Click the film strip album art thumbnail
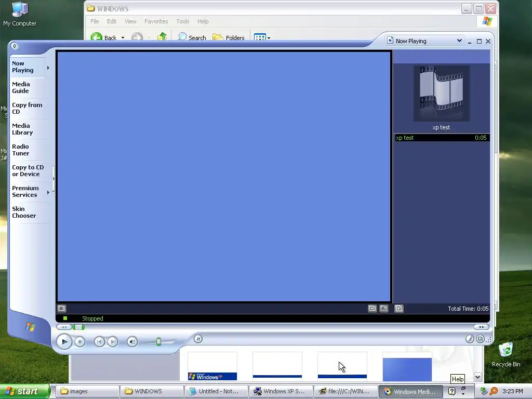Viewport: 532px width, 399px height. click(x=442, y=94)
